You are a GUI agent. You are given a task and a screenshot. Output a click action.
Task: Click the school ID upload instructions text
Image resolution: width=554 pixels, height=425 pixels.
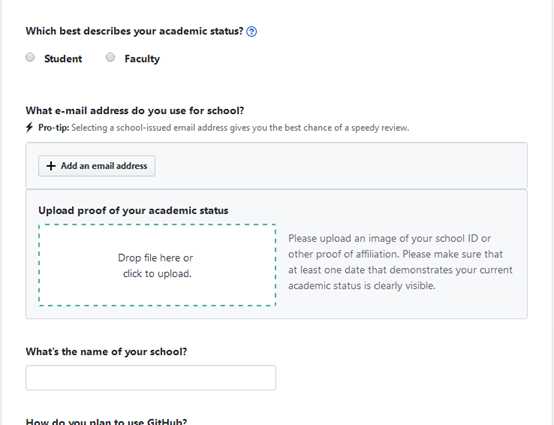(400, 262)
